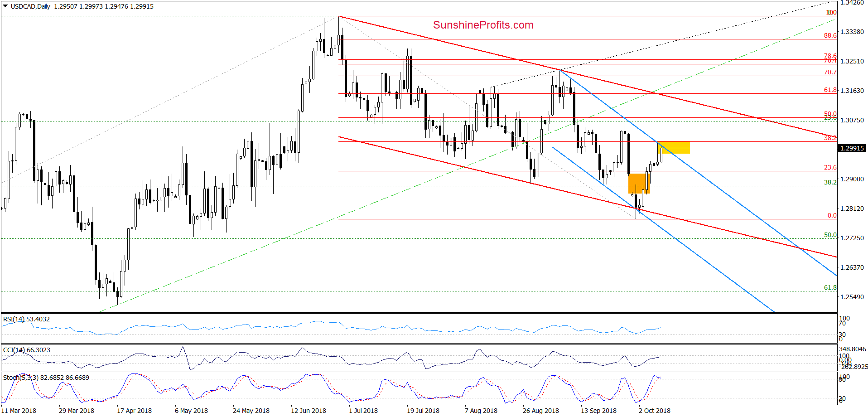Click the 70.7 Fibonacci level label
Screen dimensions: 868x417
(x=830, y=72)
